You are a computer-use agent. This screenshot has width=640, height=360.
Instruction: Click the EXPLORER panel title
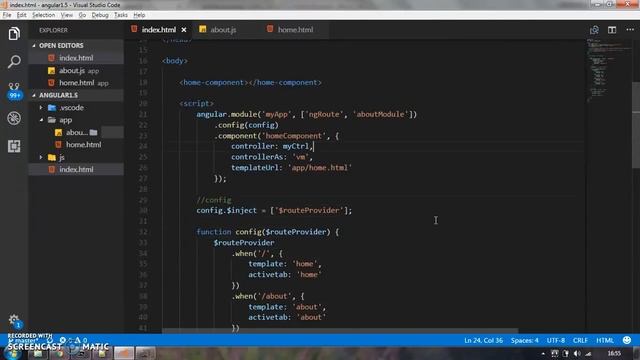pos(53,30)
